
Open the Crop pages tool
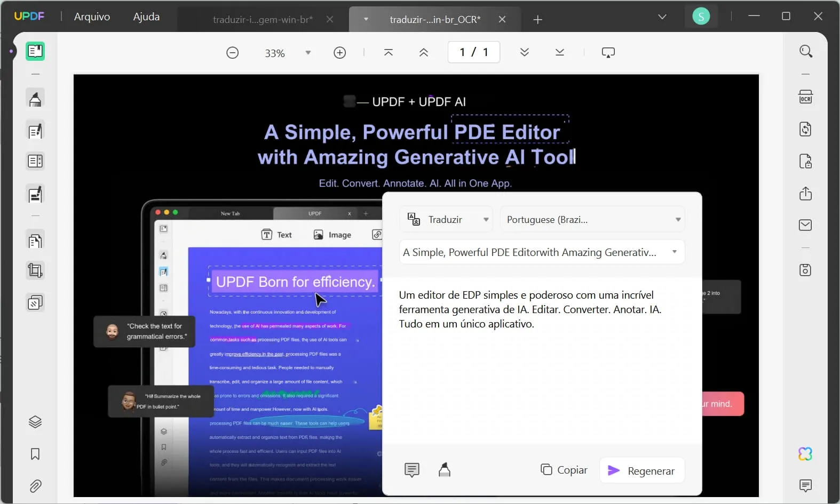tap(35, 271)
